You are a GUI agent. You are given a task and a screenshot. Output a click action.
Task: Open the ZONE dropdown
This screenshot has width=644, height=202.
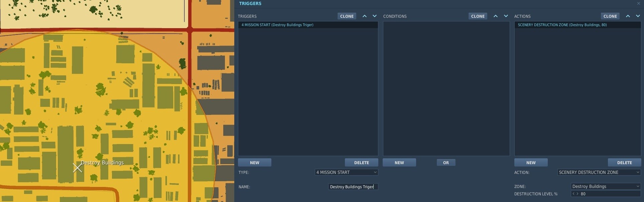coord(606,186)
